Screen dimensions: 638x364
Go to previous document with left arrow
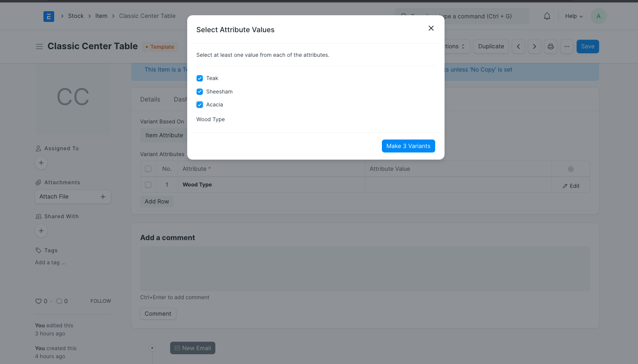[x=518, y=46]
